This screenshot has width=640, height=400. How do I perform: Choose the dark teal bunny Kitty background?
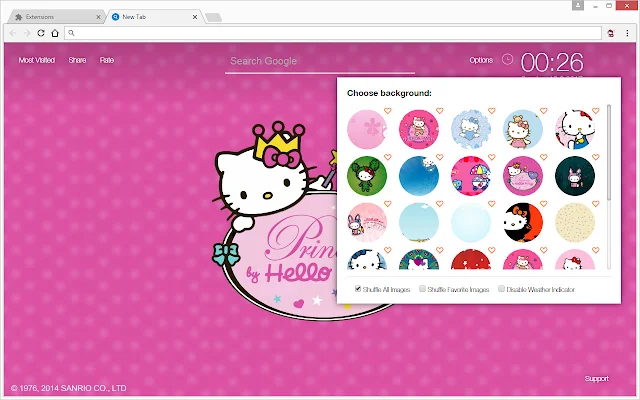point(575,176)
